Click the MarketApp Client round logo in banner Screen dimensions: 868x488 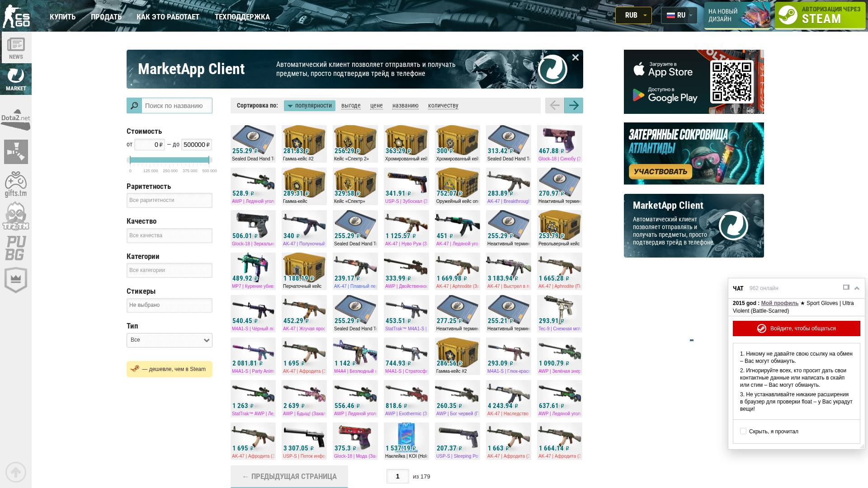click(552, 69)
